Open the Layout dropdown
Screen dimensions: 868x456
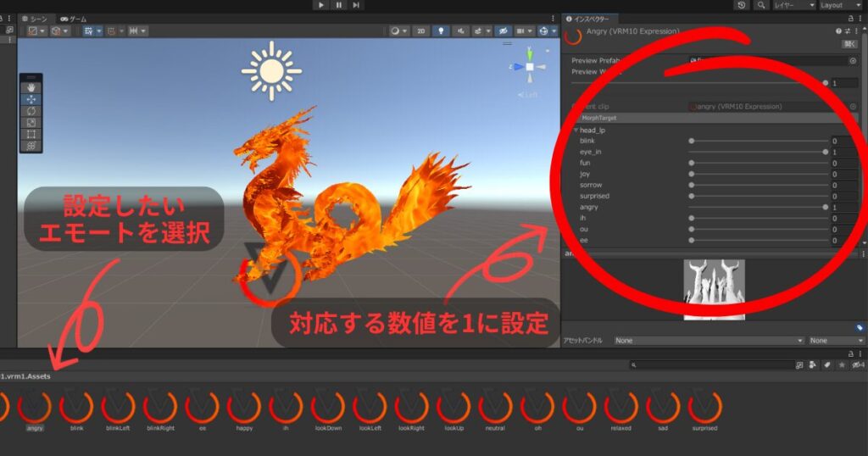(x=841, y=5)
